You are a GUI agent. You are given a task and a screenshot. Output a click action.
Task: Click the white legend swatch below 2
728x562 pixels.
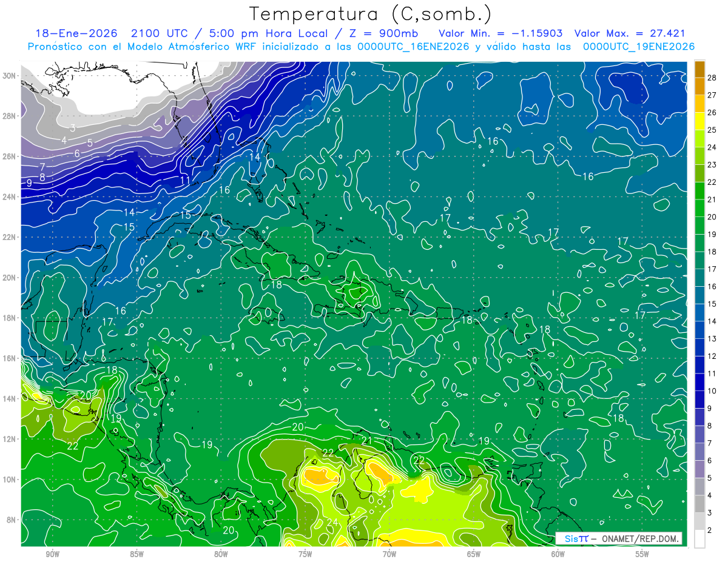pyautogui.click(x=699, y=539)
